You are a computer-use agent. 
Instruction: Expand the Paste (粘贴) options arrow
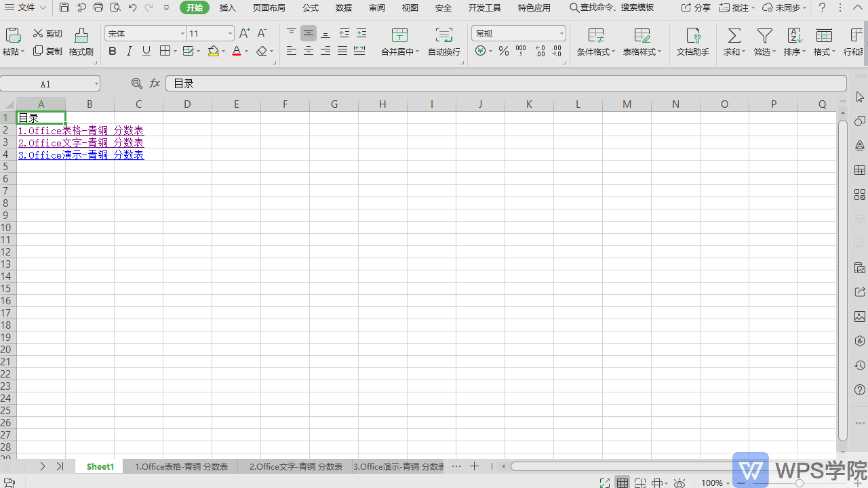[23, 52]
